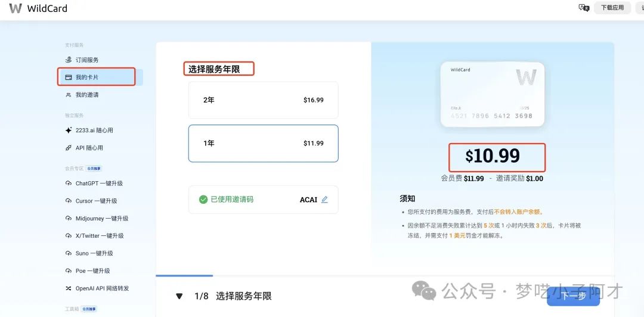Open Cursor 一键升级 in the sidebar
644x317 pixels.
[96, 201]
